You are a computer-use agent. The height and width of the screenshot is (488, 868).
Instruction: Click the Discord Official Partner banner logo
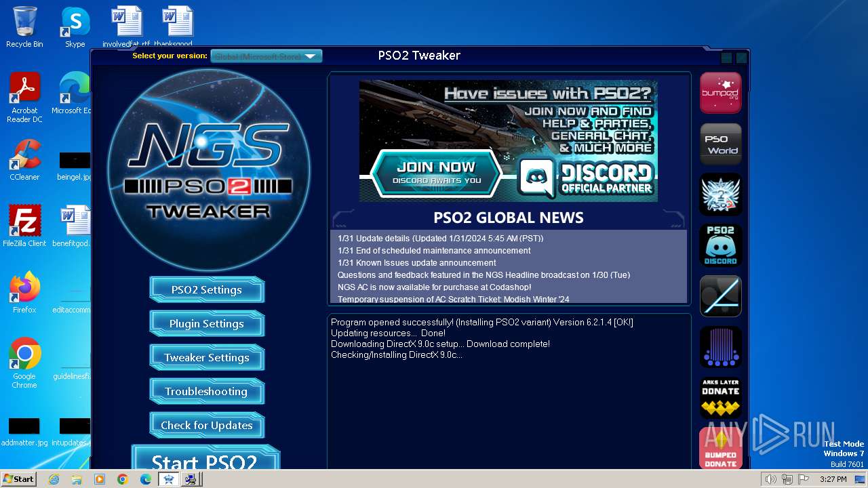586,178
